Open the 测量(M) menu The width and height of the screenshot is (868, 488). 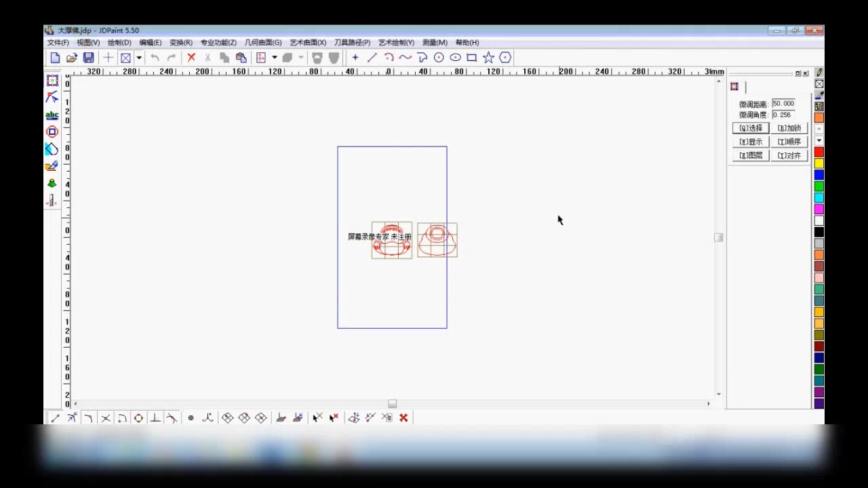(435, 43)
